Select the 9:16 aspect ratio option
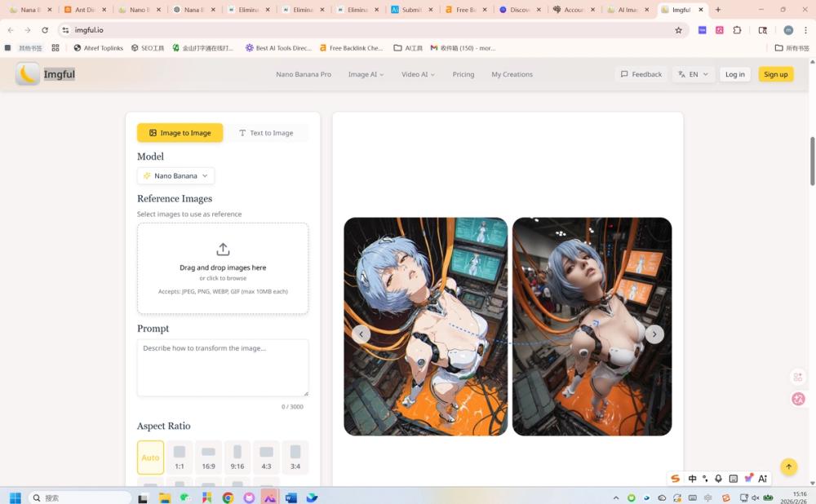The image size is (816, 504). [x=237, y=458]
